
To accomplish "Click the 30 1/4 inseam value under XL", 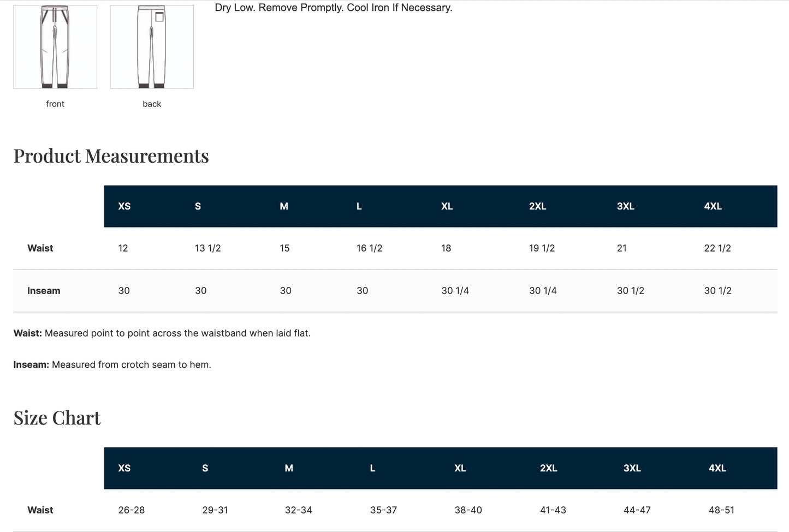I will (455, 291).
